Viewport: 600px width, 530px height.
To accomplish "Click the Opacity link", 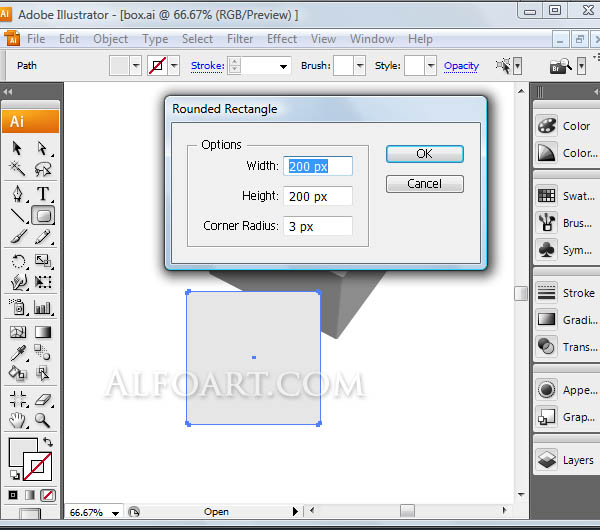I will click(461, 66).
